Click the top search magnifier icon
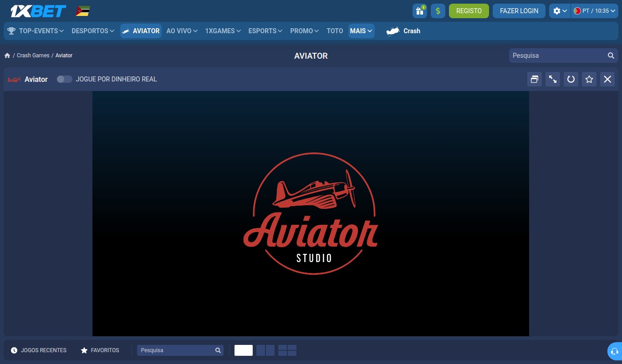 click(x=611, y=56)
